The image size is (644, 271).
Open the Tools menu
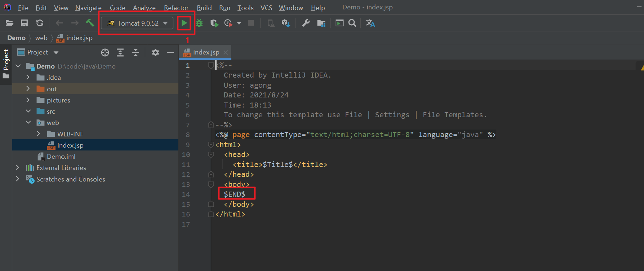[x=245, y=8]
